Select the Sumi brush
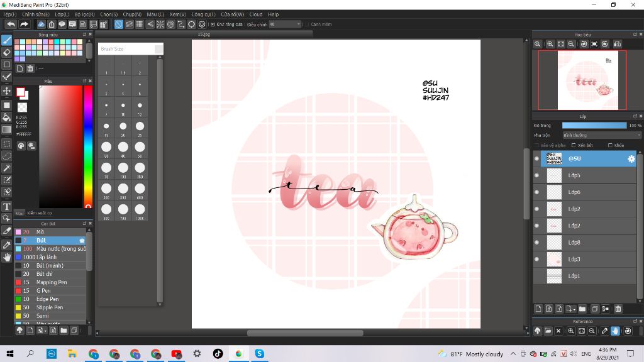 coord(50,315)
